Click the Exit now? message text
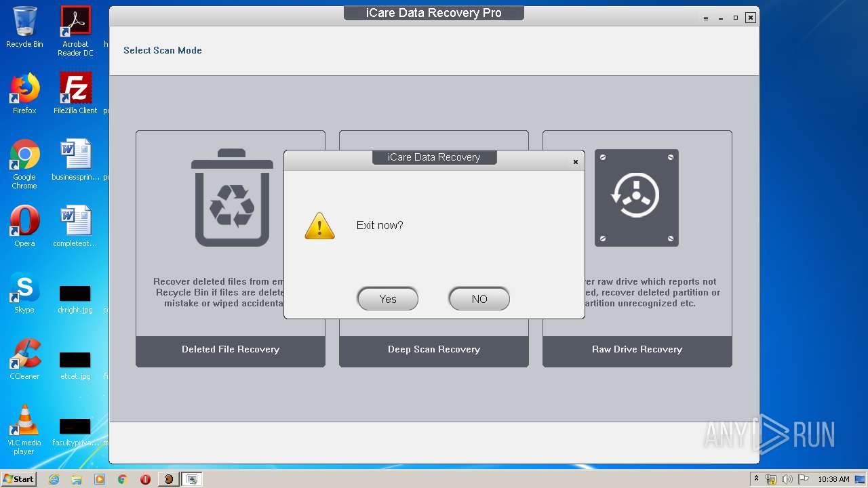868x488 pixels. (x=380, y=225)
